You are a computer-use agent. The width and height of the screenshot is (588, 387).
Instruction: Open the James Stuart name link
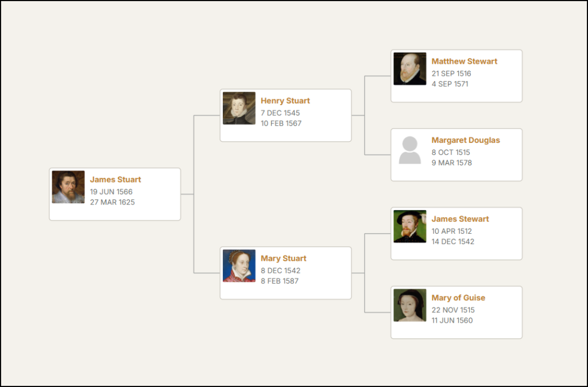coord(115,180)
